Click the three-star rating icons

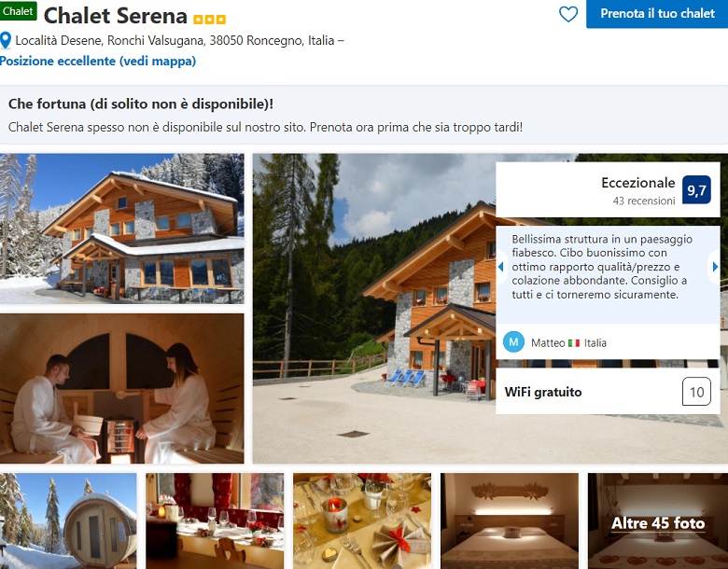coord(209,20)
